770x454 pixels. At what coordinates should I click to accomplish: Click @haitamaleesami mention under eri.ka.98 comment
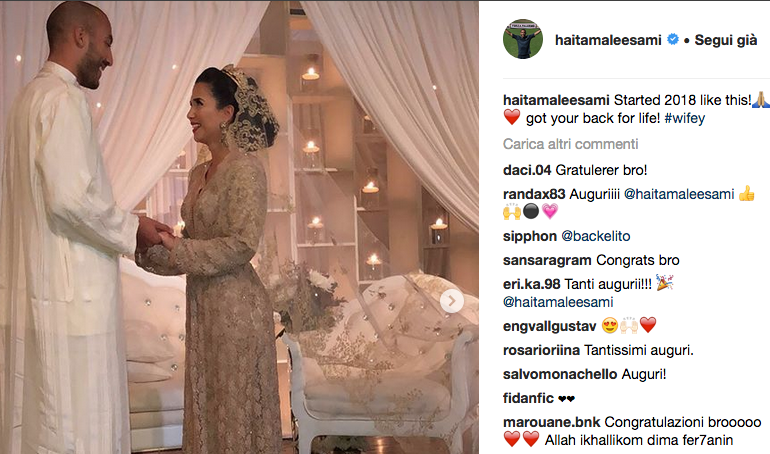(x=558, y=302)
